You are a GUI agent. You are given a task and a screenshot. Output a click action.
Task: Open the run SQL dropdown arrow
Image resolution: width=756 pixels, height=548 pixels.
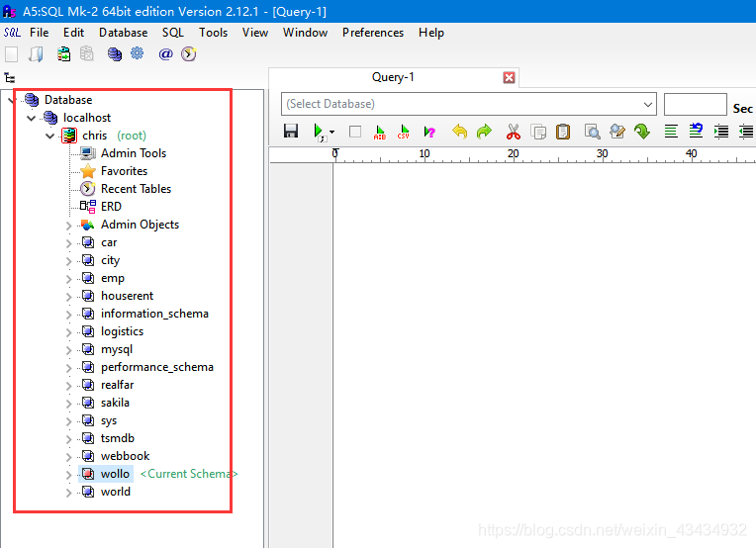point(331,132)
